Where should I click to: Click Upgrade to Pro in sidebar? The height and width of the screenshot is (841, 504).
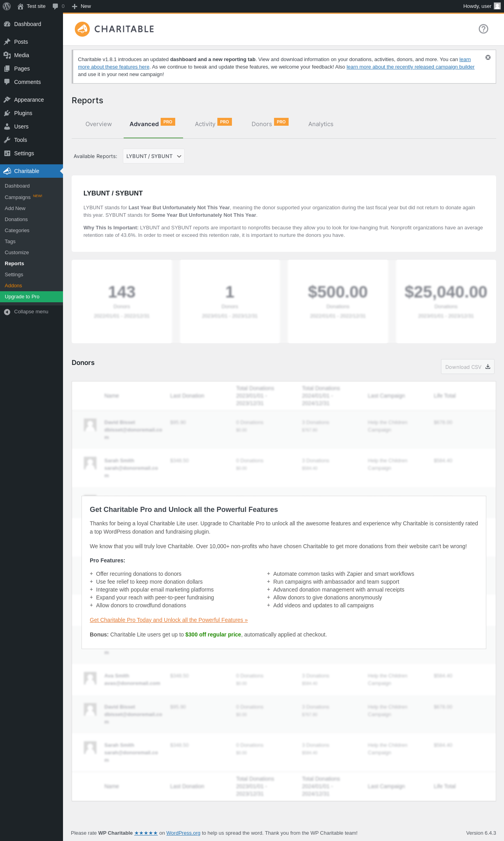click(x=31, y=297)
